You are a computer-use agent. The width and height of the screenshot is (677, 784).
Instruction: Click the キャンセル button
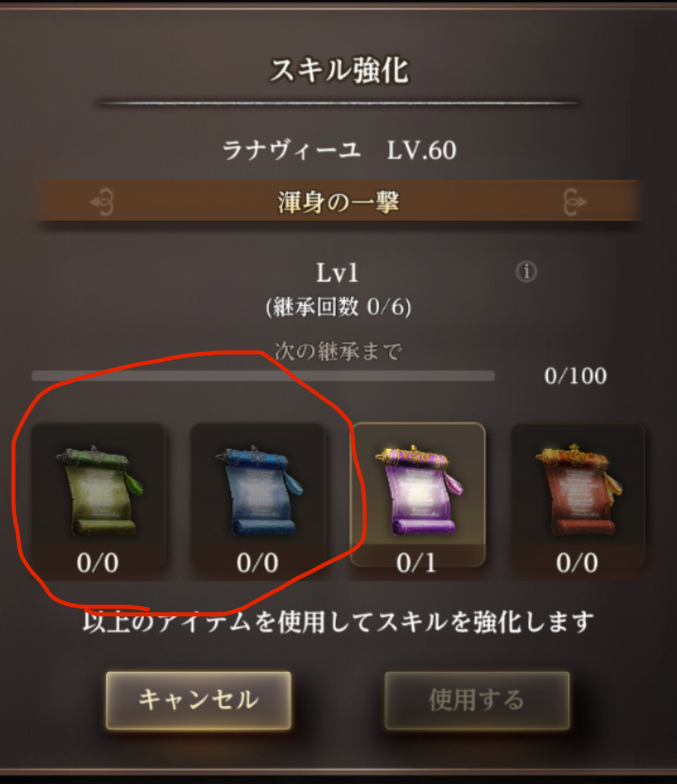[x=198, y=700]
